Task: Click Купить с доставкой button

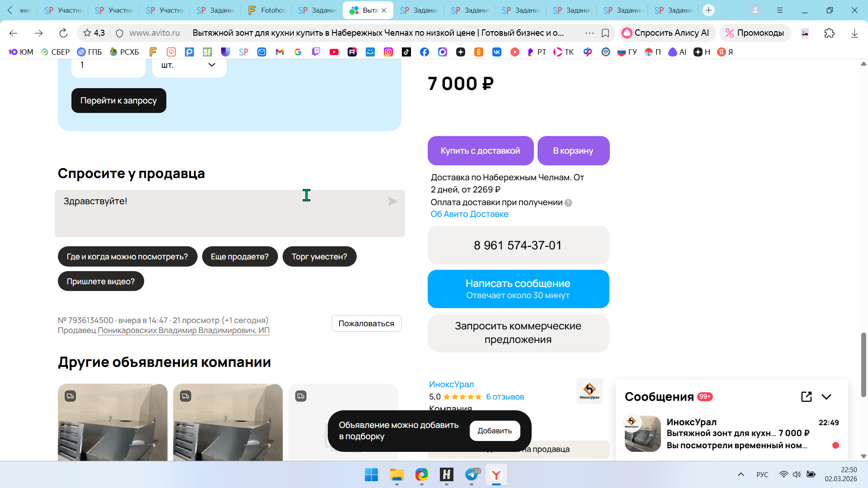Action: (x=480, y=151)
